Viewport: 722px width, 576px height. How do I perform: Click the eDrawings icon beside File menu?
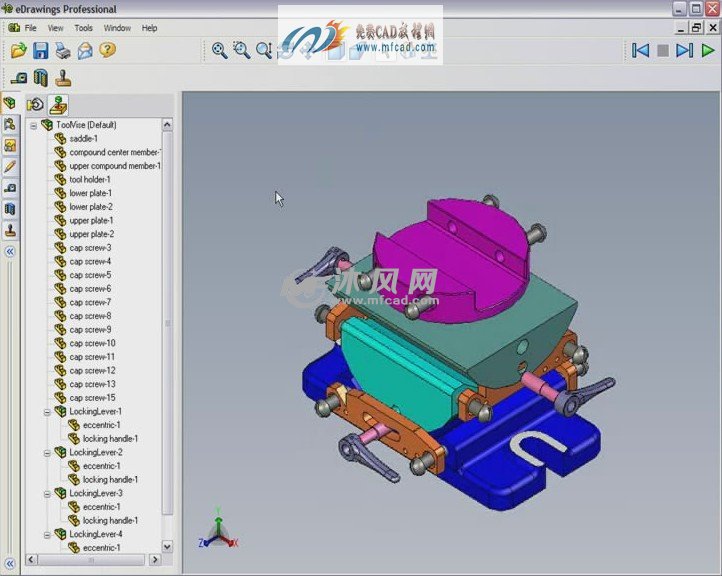[14, 28]
